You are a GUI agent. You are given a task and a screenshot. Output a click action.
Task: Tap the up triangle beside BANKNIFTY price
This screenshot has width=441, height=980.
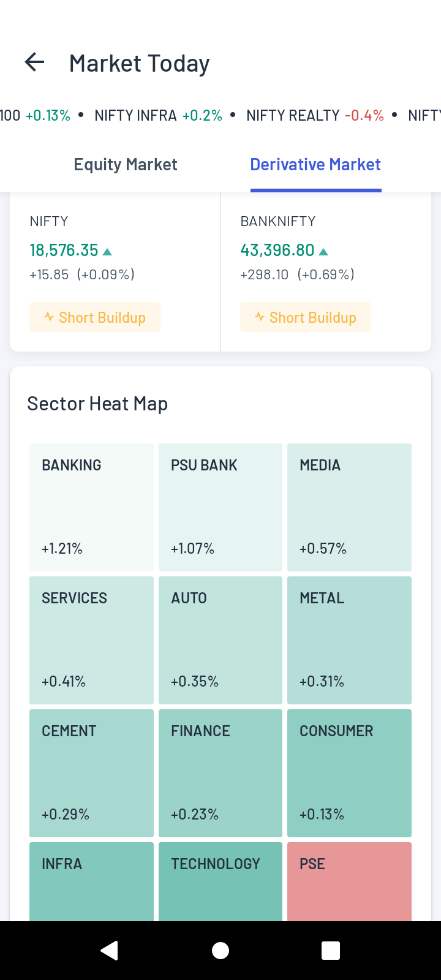click(x=324, y=252)
